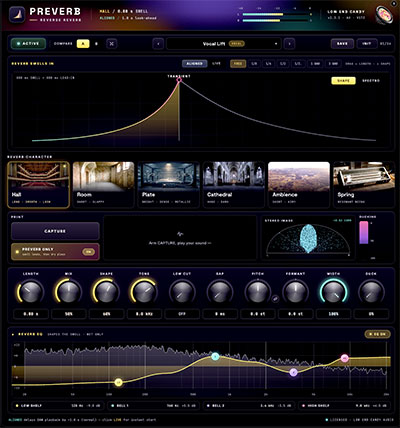This screenshot has width=400, height=428.
Task: Click the Low Cut value field OFF
Action: pyautogui.click(x=182, y=314)
